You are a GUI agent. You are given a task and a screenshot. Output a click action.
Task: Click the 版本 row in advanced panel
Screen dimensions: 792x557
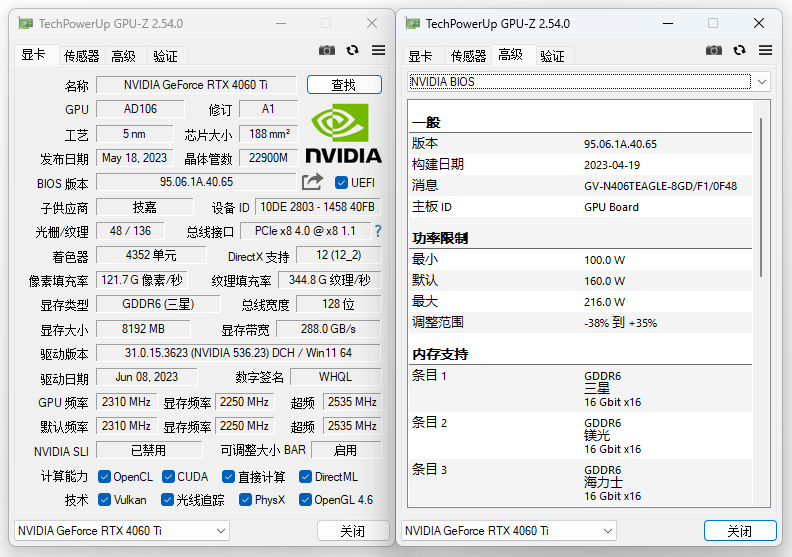[x=580, y=144]
